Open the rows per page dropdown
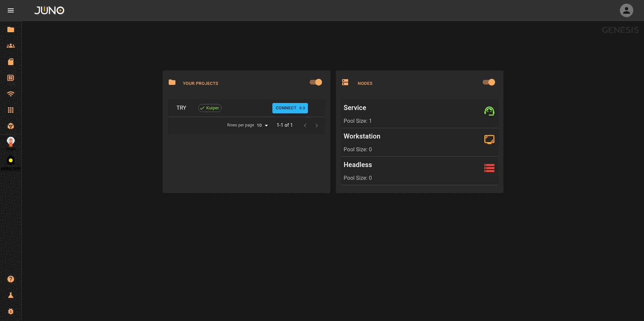This screenshot has width=644, height=321. 262,125
